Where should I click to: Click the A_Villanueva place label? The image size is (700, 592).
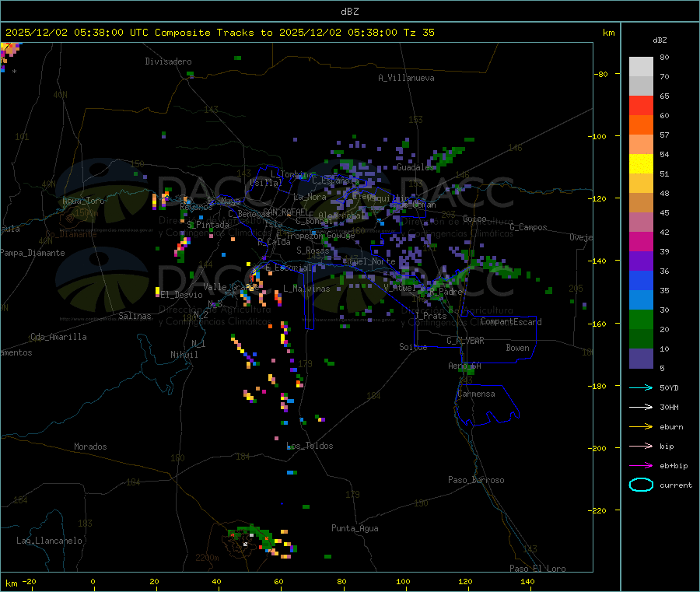tap(406, 78)
